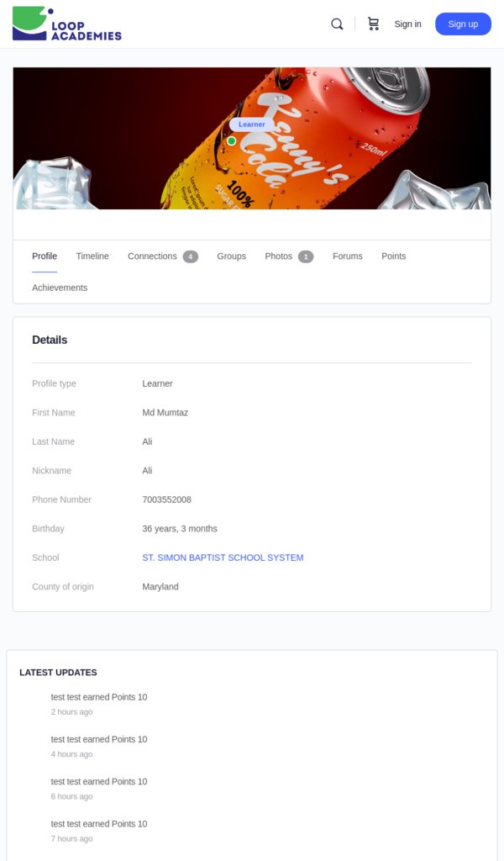The height and width of the screenshot is (861, 504).
Task: Click the Connections count badge showing 4
Action: click(190, 256)
